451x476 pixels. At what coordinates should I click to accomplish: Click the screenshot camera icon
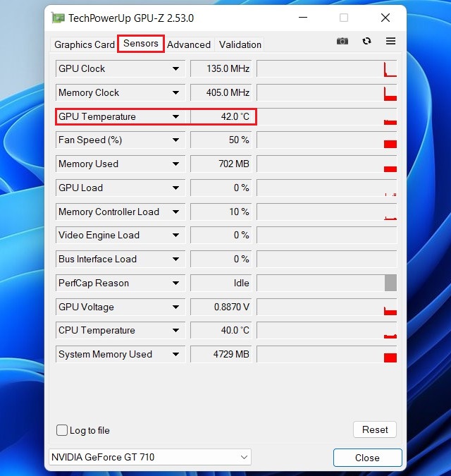(x=342, y=41)
